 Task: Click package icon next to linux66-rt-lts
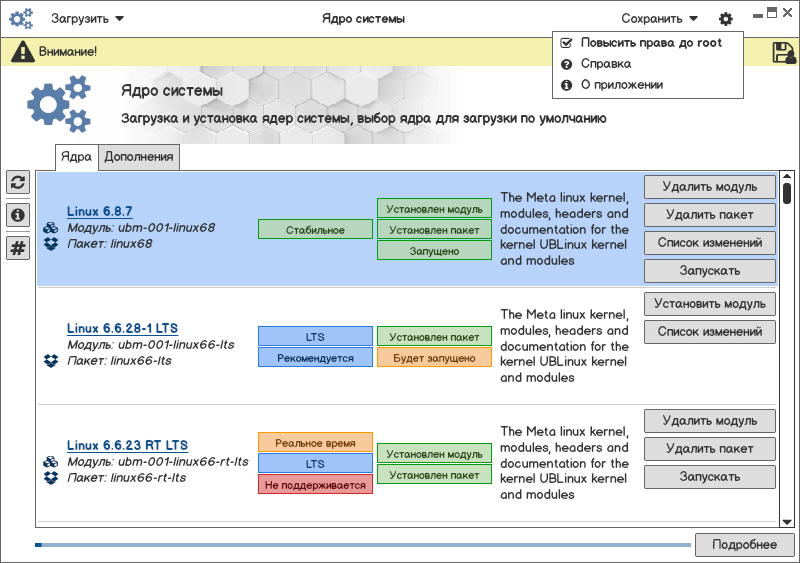51,478
